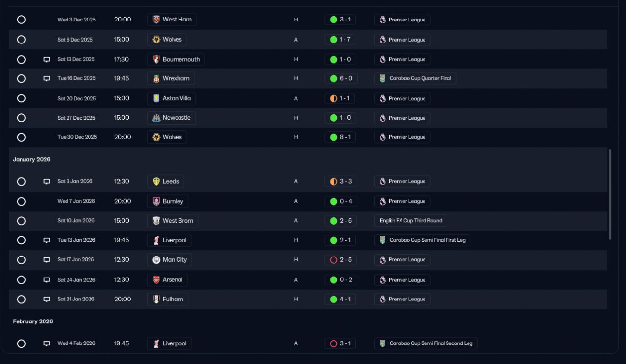Click the TV icon next to the Arsenal fixture
This screenshot has height=364, width=626.
[47, 280]
